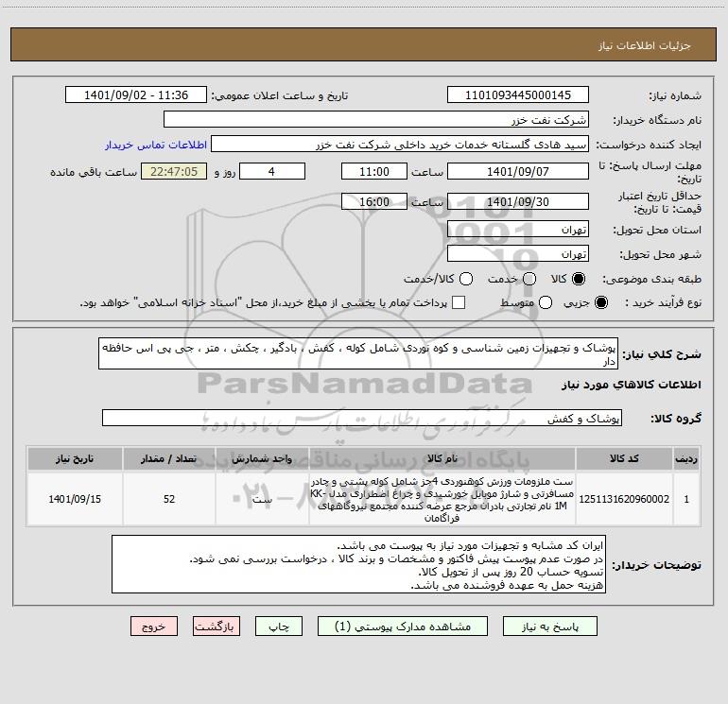Click the remaining time counter 22:47:05

pos(174,171)
